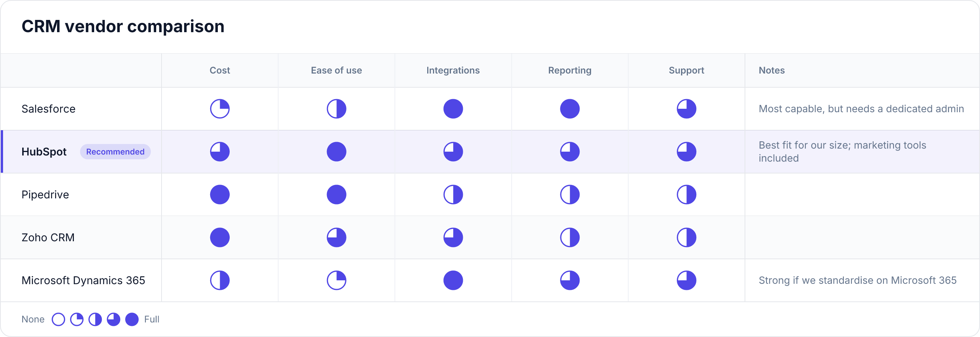980x337 pixels.
Task: Click Zoho CRM Cost full rating icon
Action: 220,237
